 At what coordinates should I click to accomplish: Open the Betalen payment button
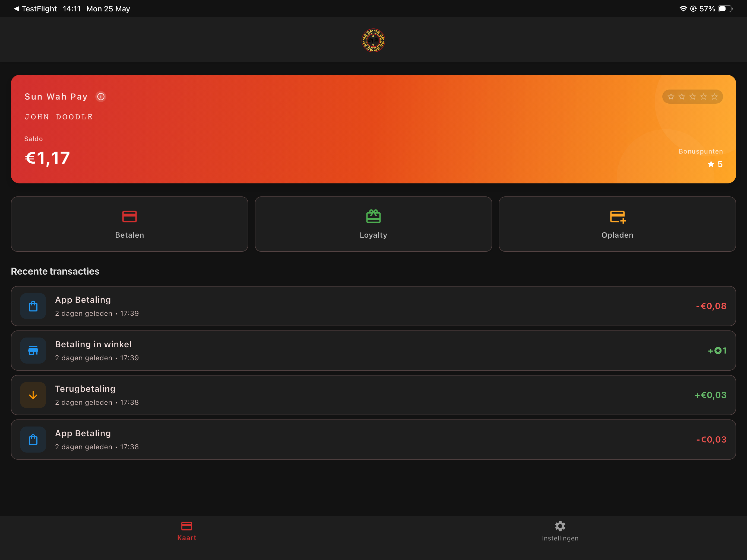129,224
